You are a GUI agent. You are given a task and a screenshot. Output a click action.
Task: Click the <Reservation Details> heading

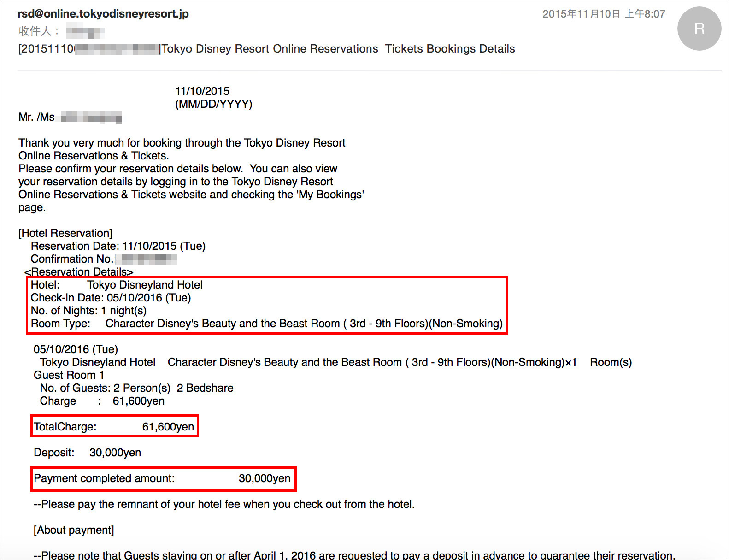click(x=79, y=272)
